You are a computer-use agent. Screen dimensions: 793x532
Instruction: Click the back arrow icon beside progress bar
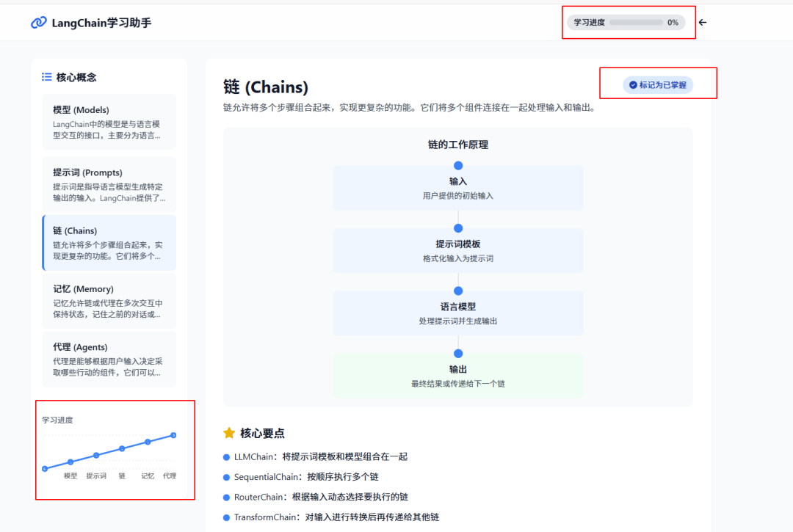tap(703, 22)
